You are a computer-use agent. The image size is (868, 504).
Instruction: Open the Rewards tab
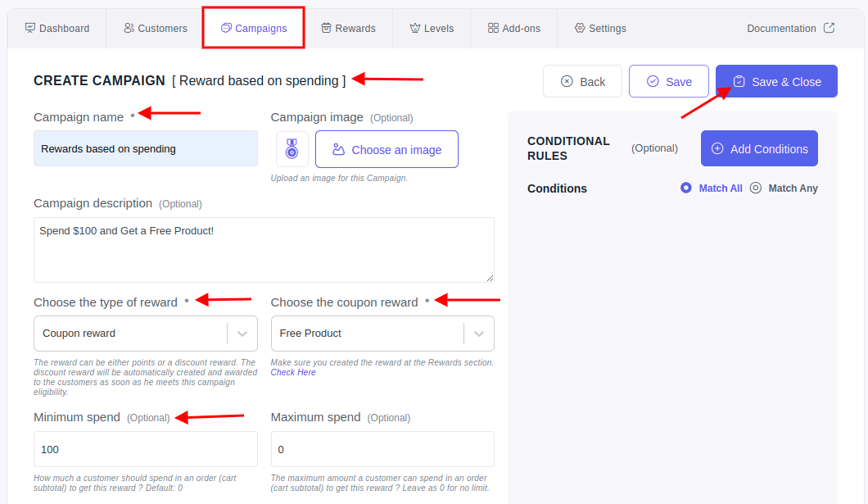(x=348, y=28)
